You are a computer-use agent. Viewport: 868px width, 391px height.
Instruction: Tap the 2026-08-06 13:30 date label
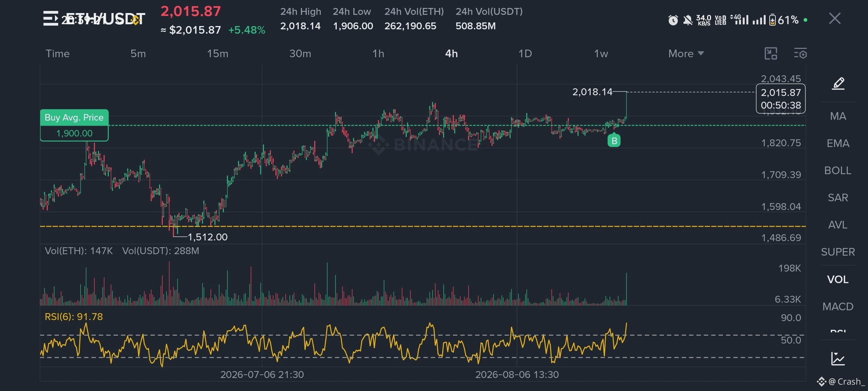517,375
